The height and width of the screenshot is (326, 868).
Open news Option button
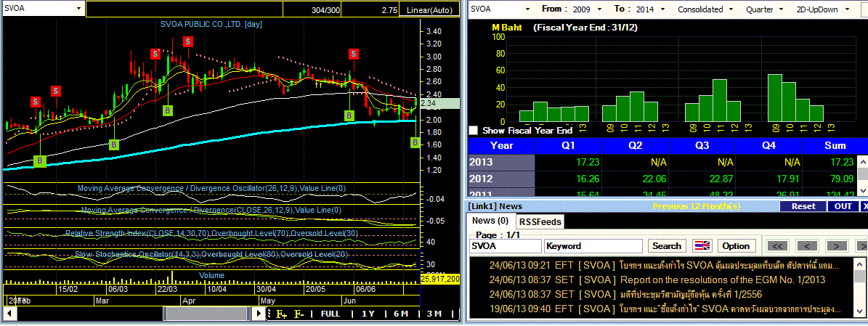(x=736, y=245)
